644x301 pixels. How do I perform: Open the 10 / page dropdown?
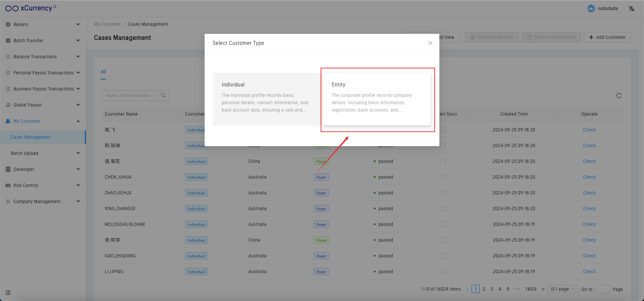(x=563, y=289)
